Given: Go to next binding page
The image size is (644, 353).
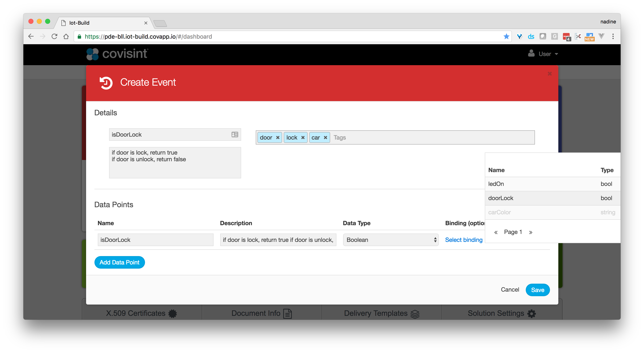Looking at the screenshot, I should click(531, 232).
